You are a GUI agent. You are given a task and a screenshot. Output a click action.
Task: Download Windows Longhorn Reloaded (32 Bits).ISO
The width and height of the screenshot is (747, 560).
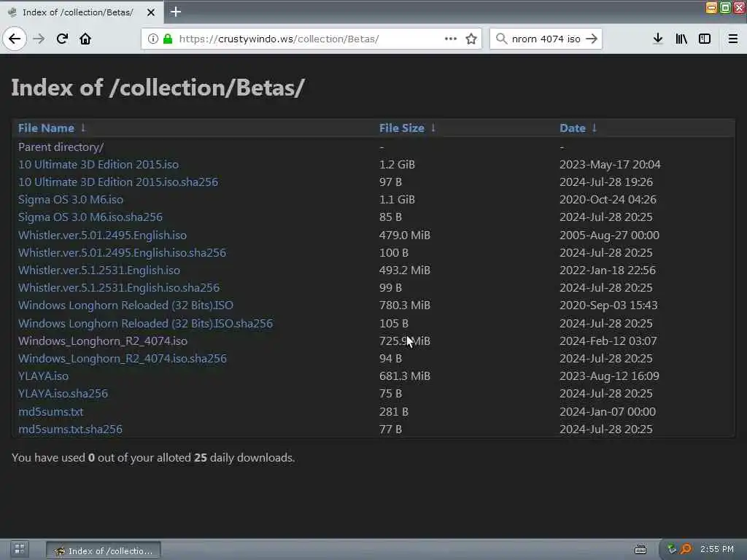[125, 306]
